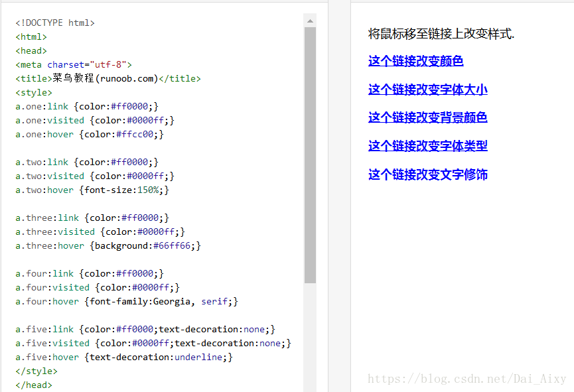
Task: Click the a.two:hover font-size:150% line
Action: [x=92, y=190]
